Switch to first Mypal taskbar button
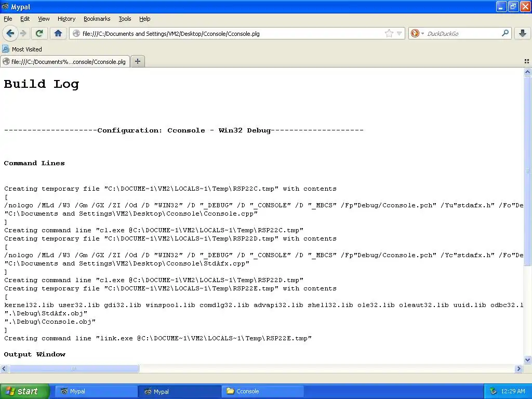 point(96,391)
